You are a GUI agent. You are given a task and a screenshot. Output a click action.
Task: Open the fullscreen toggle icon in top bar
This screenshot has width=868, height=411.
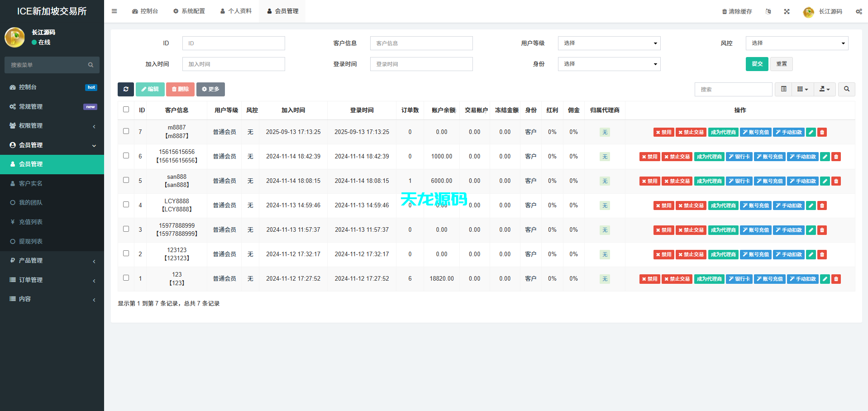coord(787,11)
